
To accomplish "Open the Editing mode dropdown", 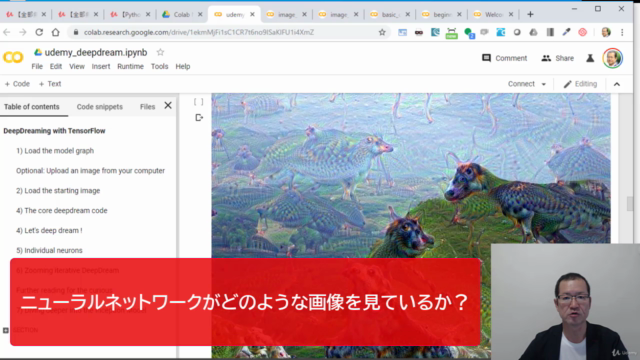I will pos(580,84).
